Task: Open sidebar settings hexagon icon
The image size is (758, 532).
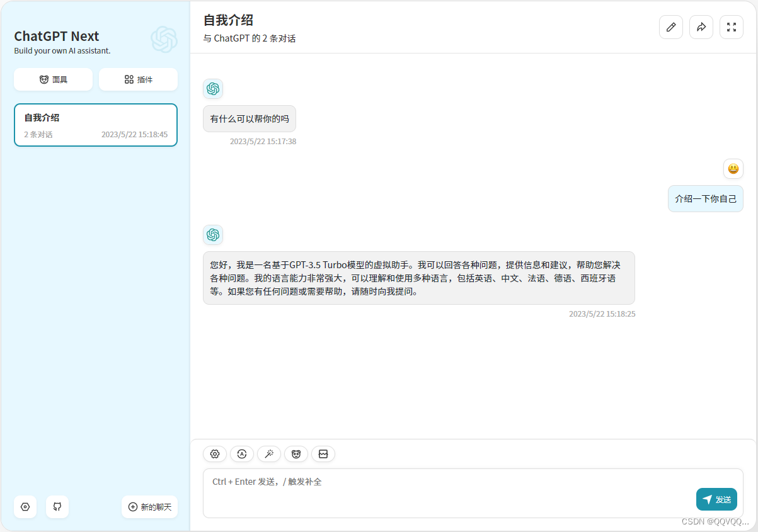Action: (25, 507)
